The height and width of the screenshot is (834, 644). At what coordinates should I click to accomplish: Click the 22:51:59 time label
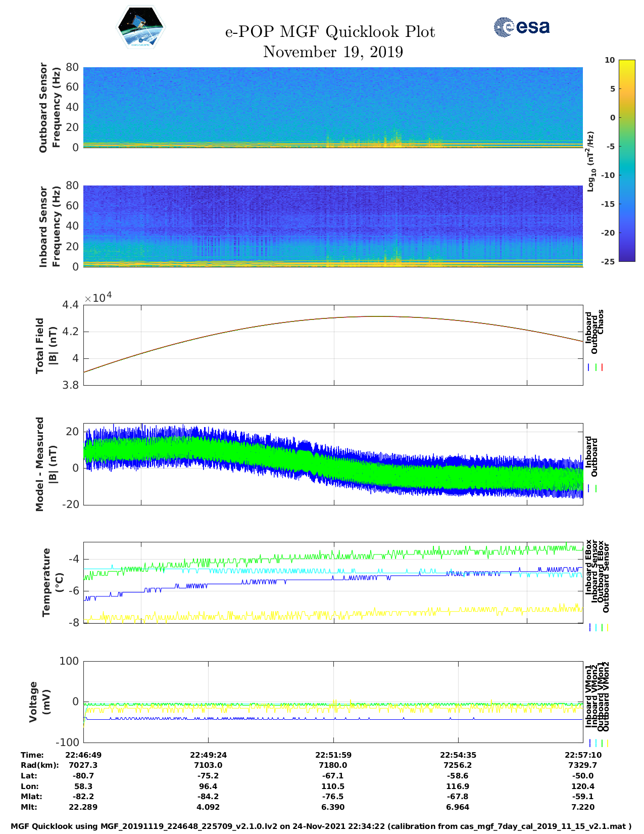point(333,755)
